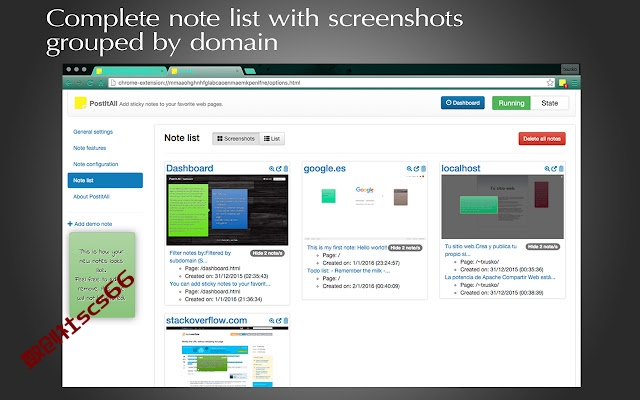Click the yellow PostItAll logo
This screenshot has width=640, height=400.
pos(80,103)
